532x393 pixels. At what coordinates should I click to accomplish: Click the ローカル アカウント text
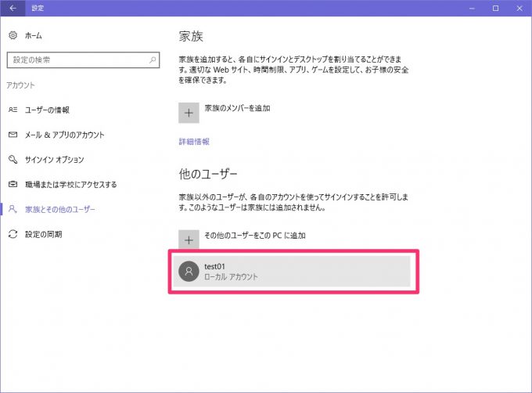(231, 277)
